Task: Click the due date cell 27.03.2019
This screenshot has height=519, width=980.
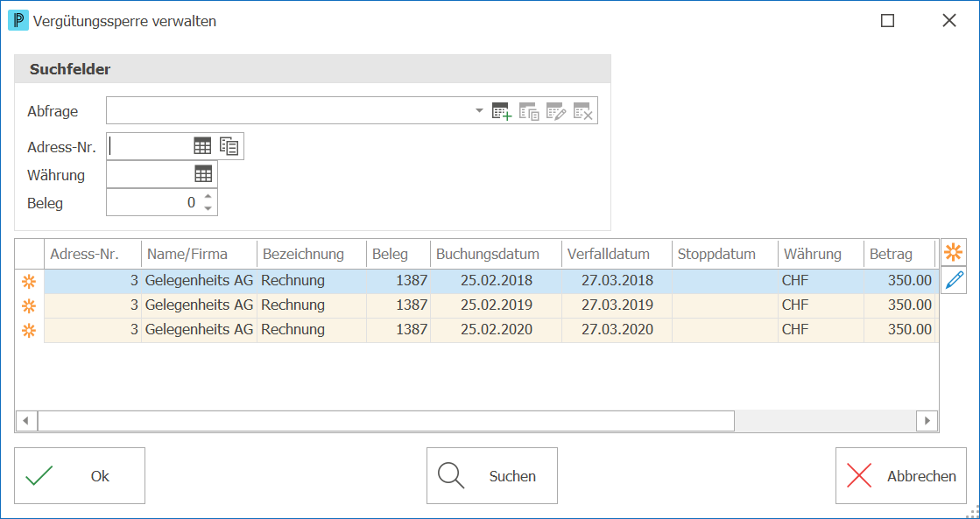Action: [x=617, y=305]
